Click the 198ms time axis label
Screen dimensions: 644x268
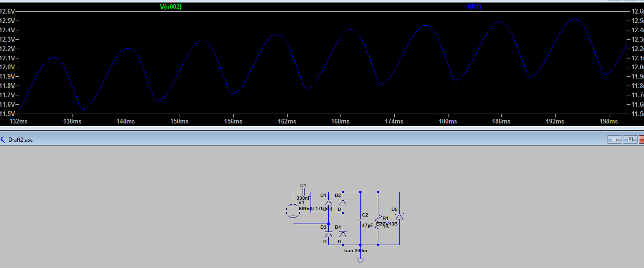tap(608, 121)
